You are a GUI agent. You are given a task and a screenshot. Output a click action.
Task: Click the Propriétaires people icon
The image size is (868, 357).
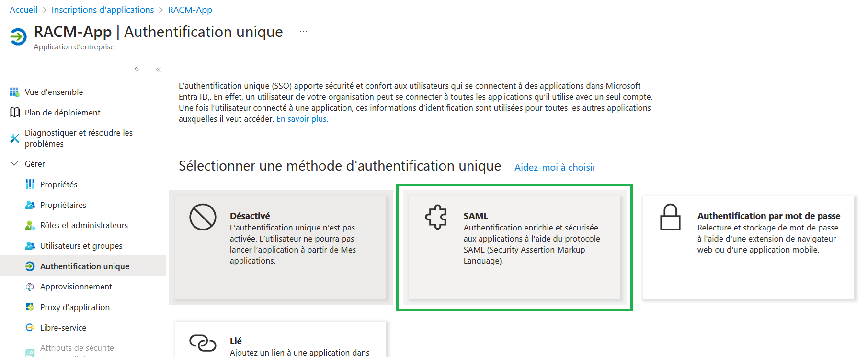[30, 205]
